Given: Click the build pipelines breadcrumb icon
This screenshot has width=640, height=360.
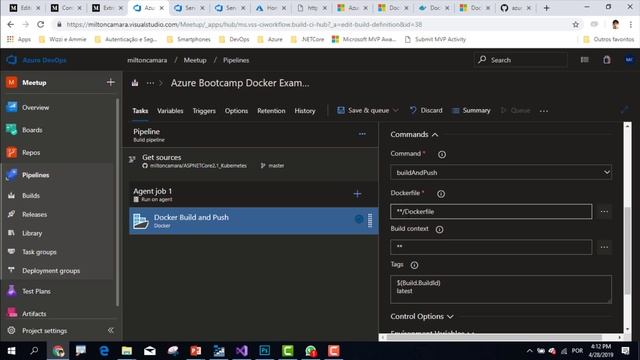Looking at the screenshot, I should 135,83.
